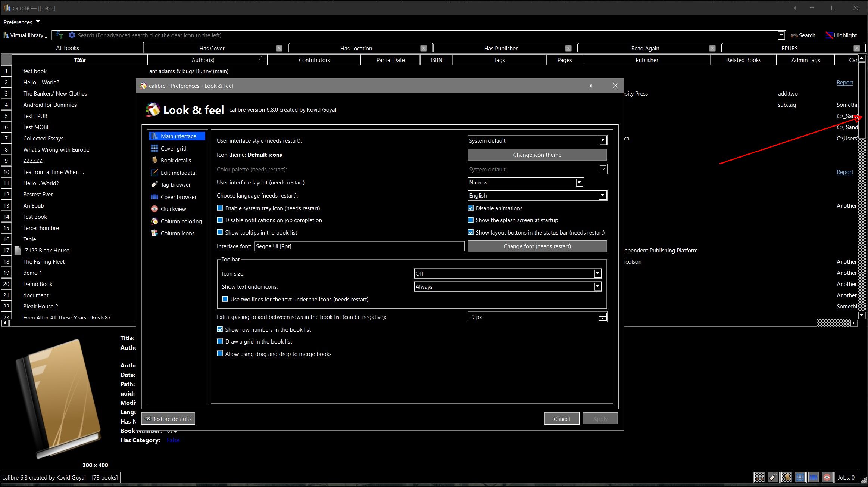Toggle Tag browser button in status bar
Screen dimensions: 868x487
[x=773, y=477]
